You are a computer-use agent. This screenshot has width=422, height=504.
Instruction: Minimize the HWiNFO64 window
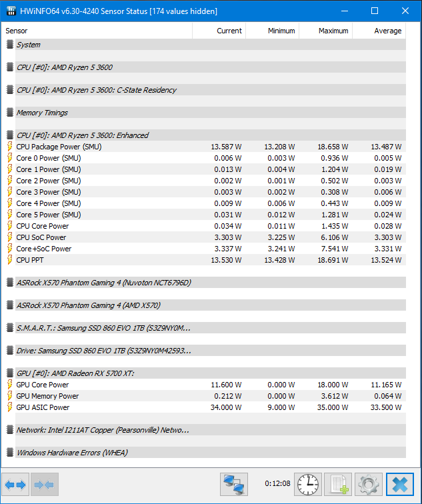pyautogui.click(x=345, y=11)
